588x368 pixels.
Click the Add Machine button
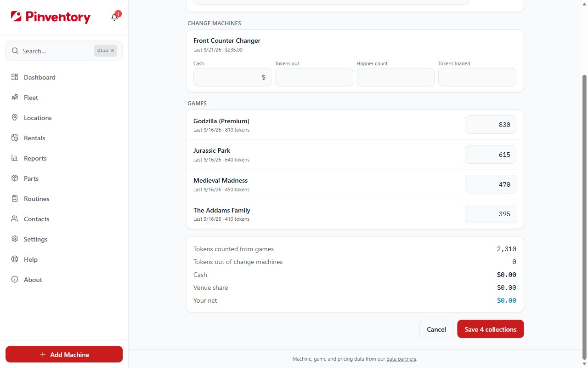click(64, 355)
